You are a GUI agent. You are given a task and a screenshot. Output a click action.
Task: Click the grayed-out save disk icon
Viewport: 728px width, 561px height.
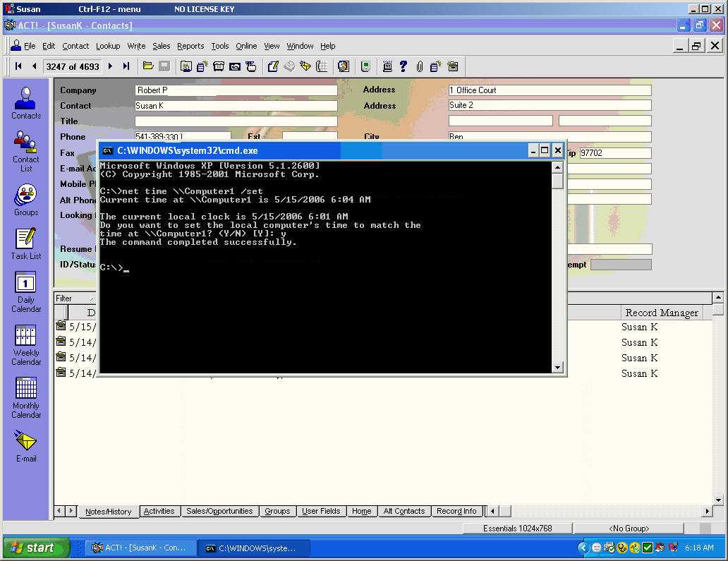coord(164,66)
